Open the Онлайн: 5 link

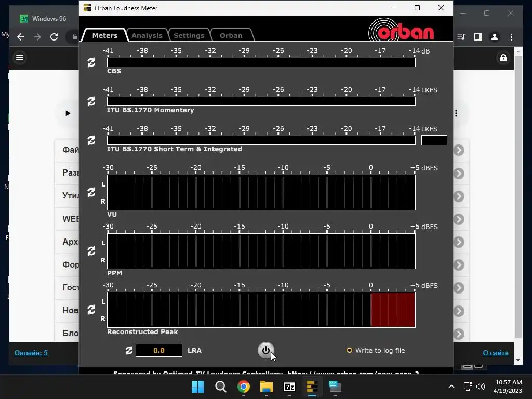(31, 353)
